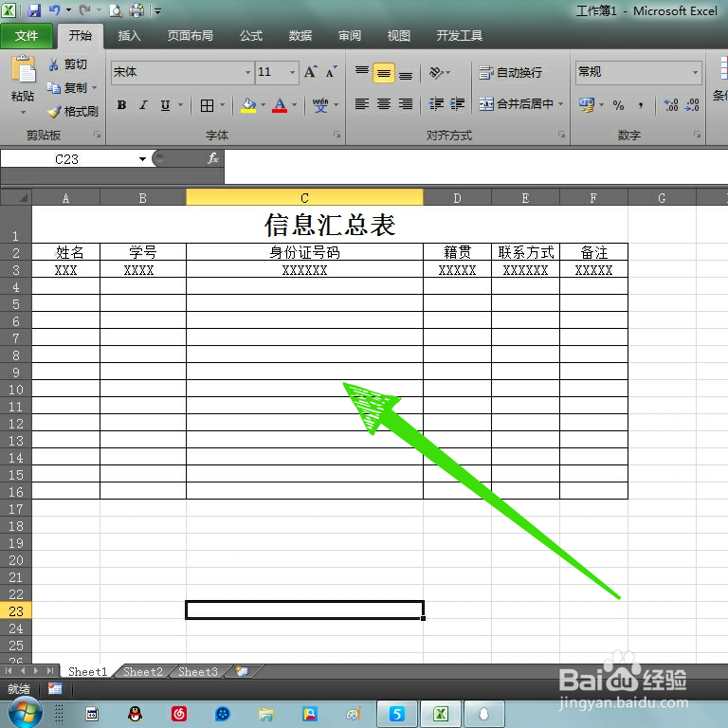This screenshot has height=728, width=728.
Task: Switch to the Formulas (公式) tab
Action: tap(251, 36)
